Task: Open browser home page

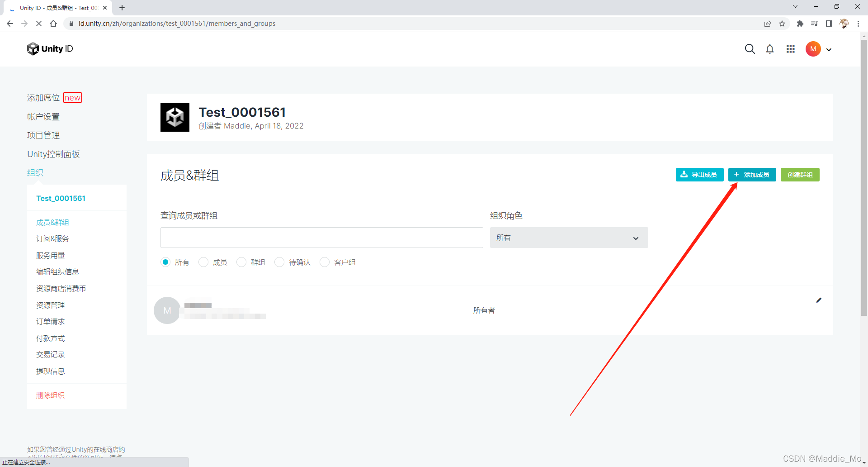Action: pos(53,24)
